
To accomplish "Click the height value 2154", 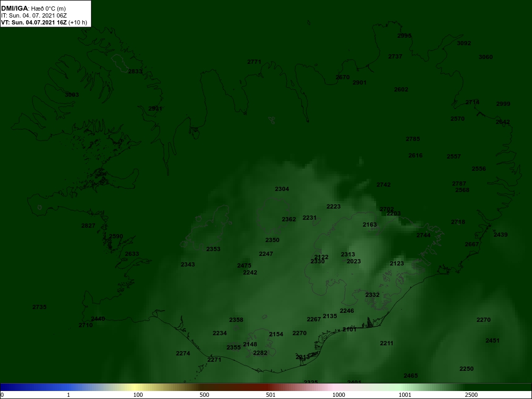I will (276, 334).
